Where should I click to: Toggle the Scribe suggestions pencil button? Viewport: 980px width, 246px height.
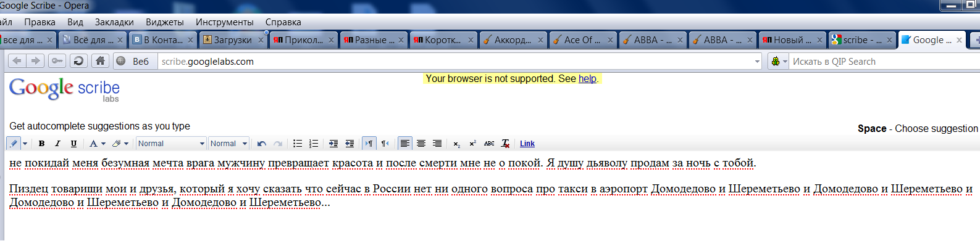[14, 143]
